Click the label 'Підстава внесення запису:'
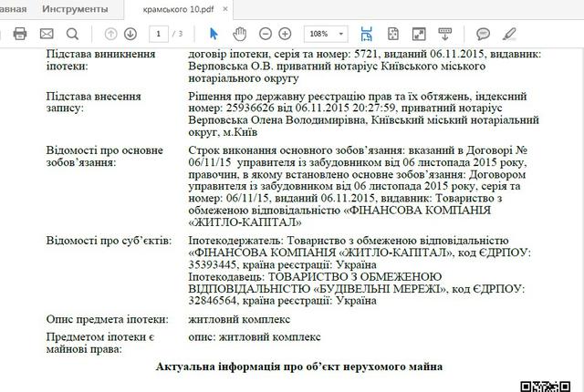 click(93, 102)
